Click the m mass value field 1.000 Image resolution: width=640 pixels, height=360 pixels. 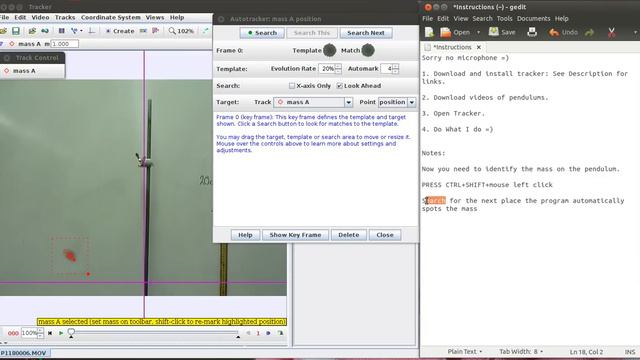tap(64, 44)
